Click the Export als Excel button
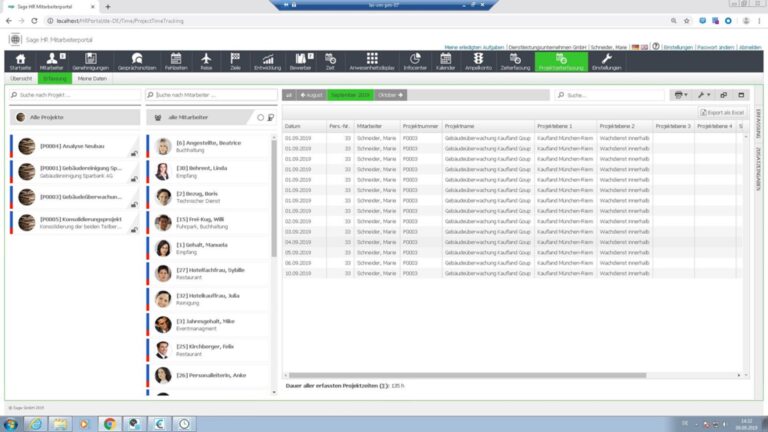The height and width of the screenshot is (432, 768). pyautogui.click(x=721, y=112)
